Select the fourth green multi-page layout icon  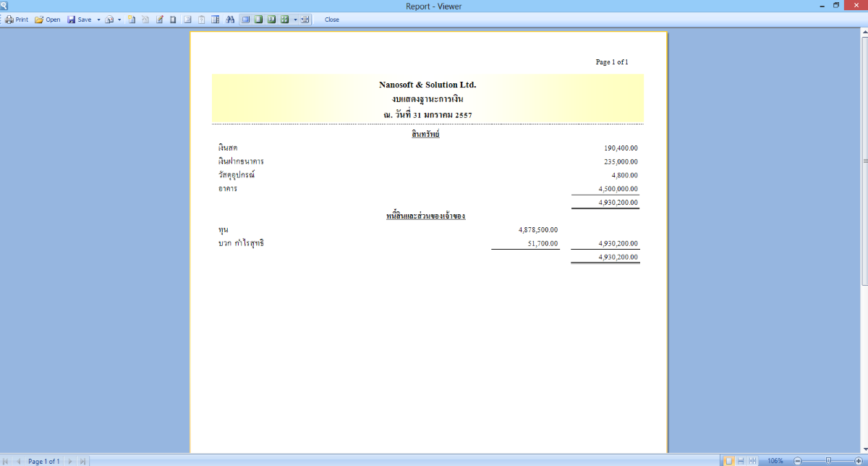pyautogui.click(x=284, y=20)
